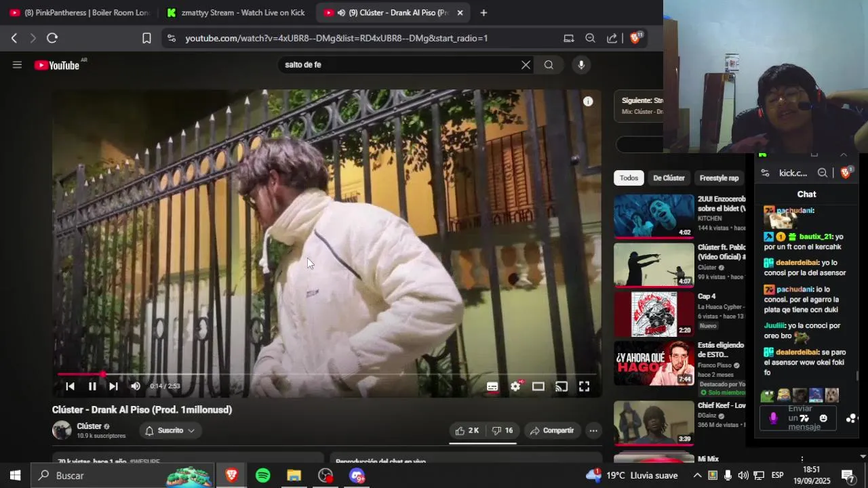
Task: Share this page from address bar
Action: tap(612, 39)
